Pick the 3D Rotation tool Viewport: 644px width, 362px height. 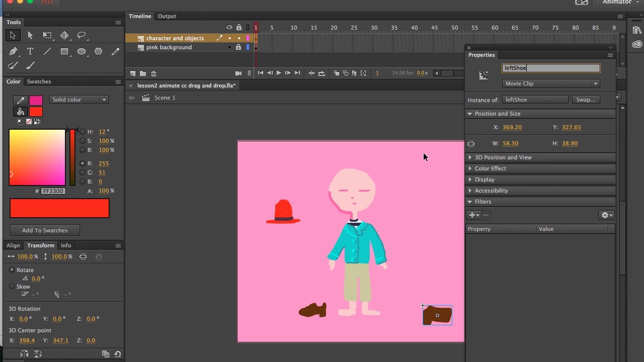pyautogui.click(x=64, y=35)
